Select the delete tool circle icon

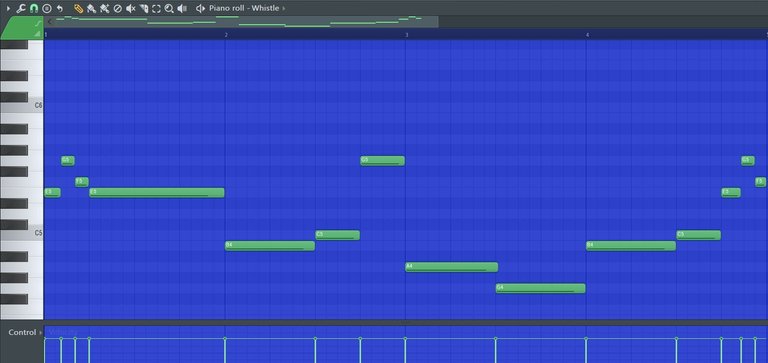point(117,8)
